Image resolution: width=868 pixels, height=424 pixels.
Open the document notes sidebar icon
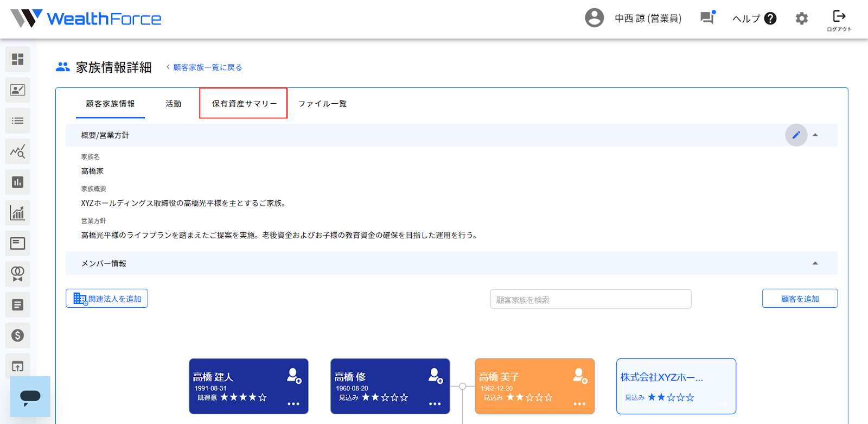pyautogui.click(x=17, y=305)
